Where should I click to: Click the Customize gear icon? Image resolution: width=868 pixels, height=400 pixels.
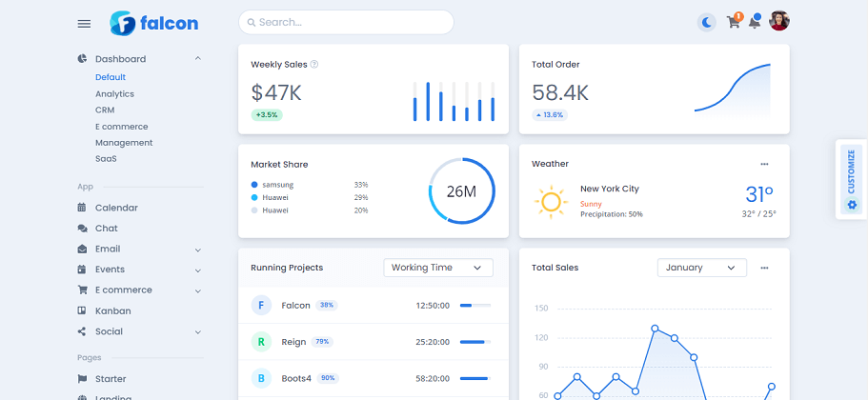(x=852, y=206)
